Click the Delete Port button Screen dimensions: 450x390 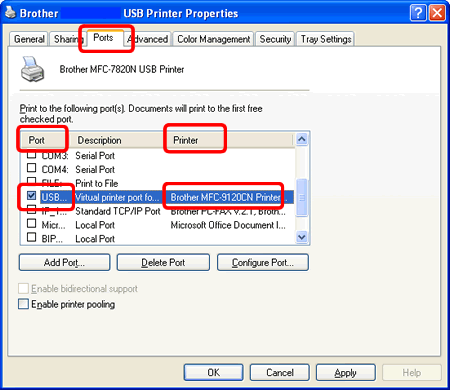tap(163, 262)
